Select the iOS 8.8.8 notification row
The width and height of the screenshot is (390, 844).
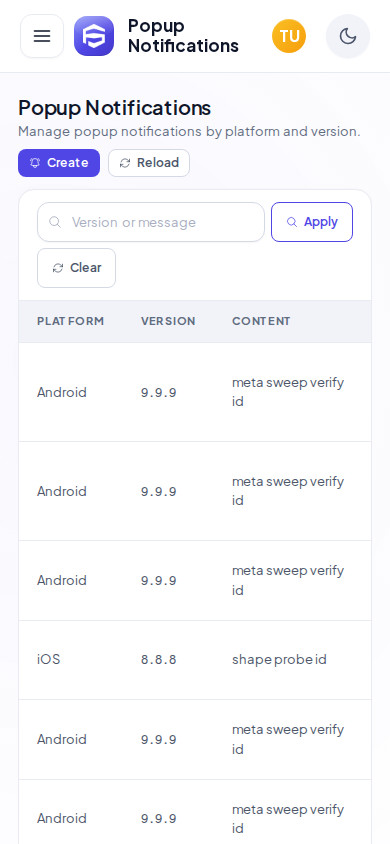pyautogui.click(x=195, y=660)
